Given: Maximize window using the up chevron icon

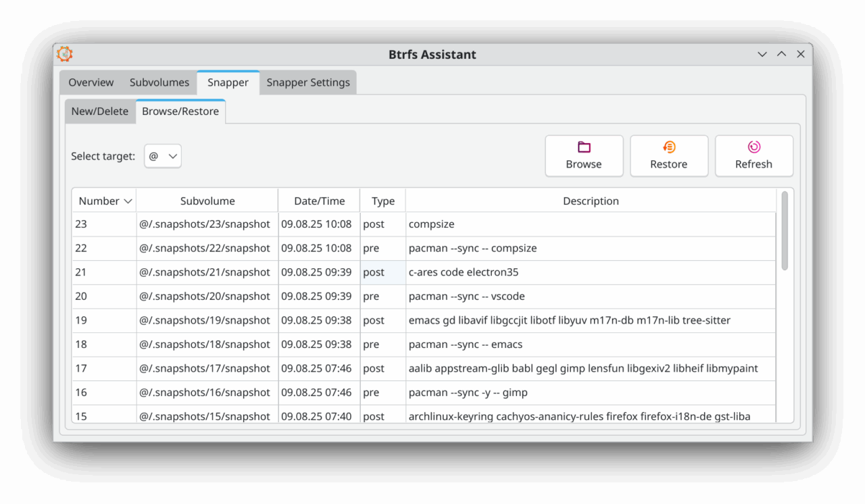Looking at the screenshot, I should click(781, 55).
